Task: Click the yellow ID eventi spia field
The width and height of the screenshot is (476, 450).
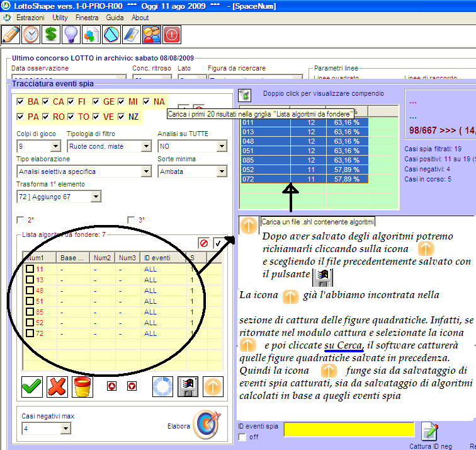Action: click(349, 429)
